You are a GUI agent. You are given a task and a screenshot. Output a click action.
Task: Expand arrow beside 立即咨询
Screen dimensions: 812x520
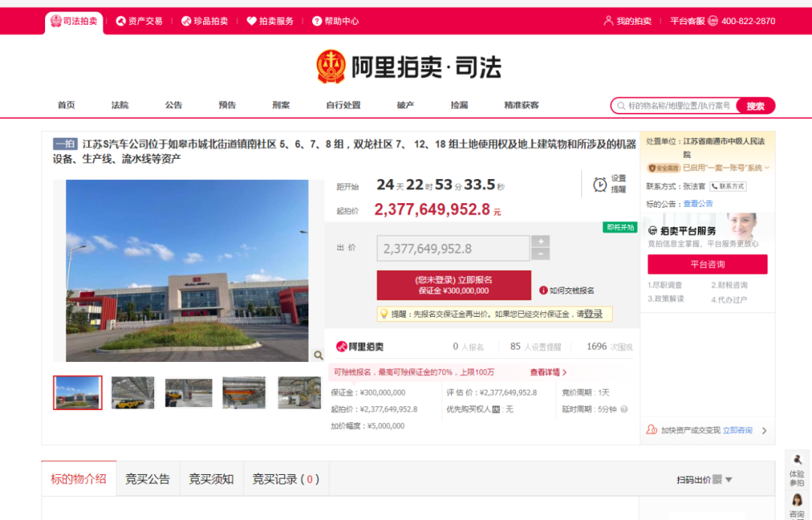tap(765, 431)
